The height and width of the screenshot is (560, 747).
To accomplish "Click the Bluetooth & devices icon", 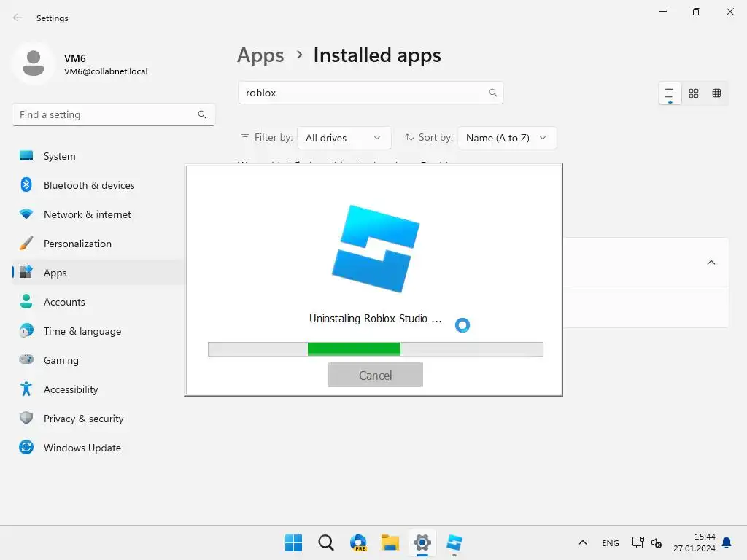I will point(26,184).
